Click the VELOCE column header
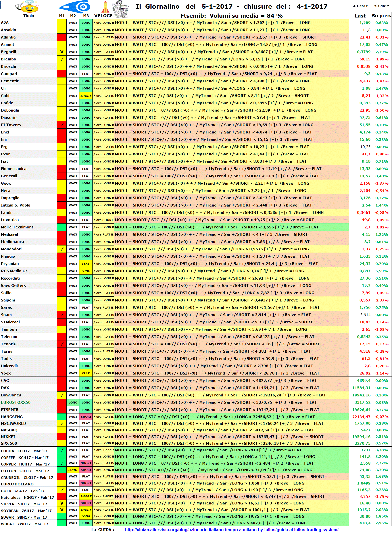The width and height of the screenshot is (392, 533). click(103, 16)
